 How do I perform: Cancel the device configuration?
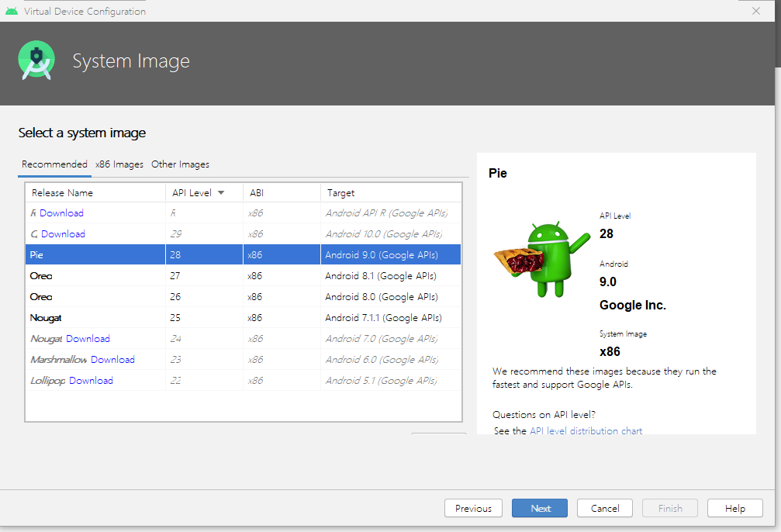click(605, 508)
